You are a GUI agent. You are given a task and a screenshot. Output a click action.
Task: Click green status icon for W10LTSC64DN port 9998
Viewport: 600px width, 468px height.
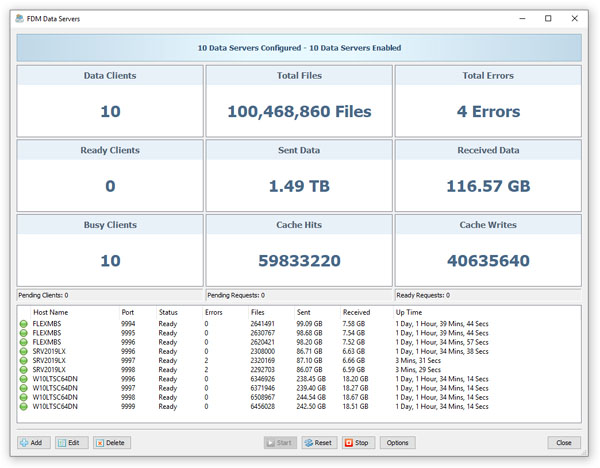(x=24, y=397)
